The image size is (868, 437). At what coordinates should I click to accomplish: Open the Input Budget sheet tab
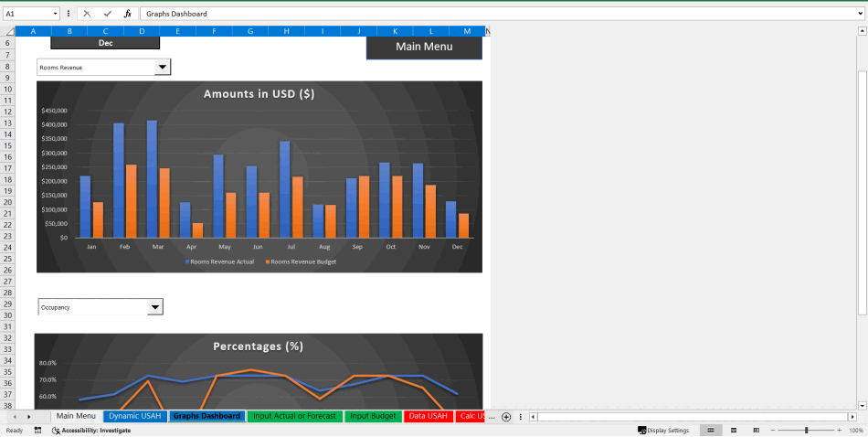coord(373,416)
